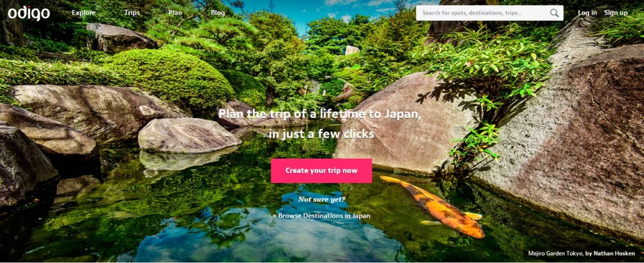Click the Log in link
This screenshot has height=263, width=644.
587,13
